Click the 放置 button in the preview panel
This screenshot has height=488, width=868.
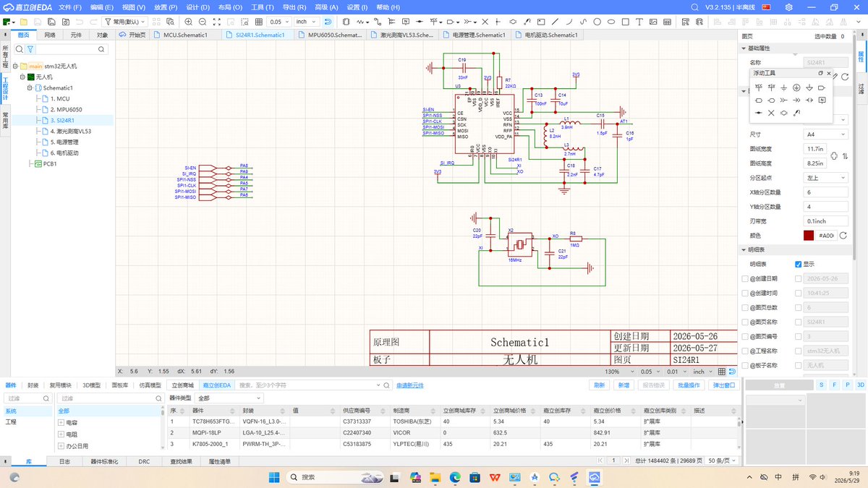click(779, 385)
